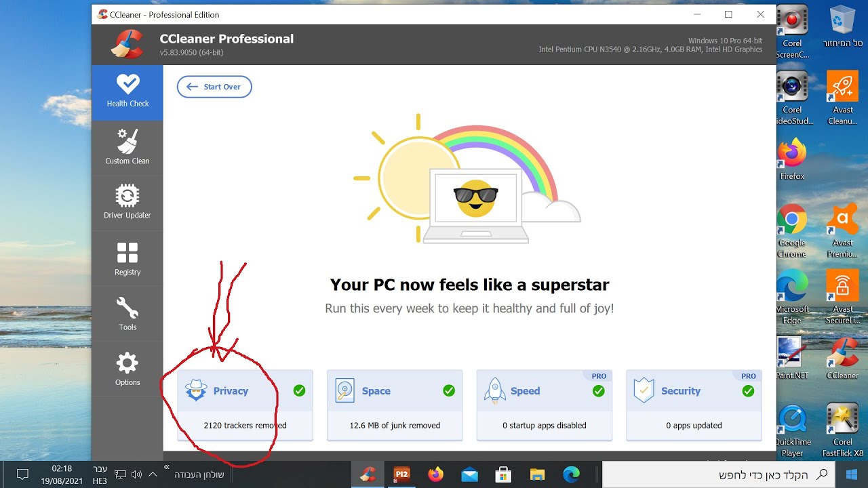The height and width of the screenshot is (488, 868).
Task: Go to the Registry section
Action: pyautogui.click(x=127, y=259)
